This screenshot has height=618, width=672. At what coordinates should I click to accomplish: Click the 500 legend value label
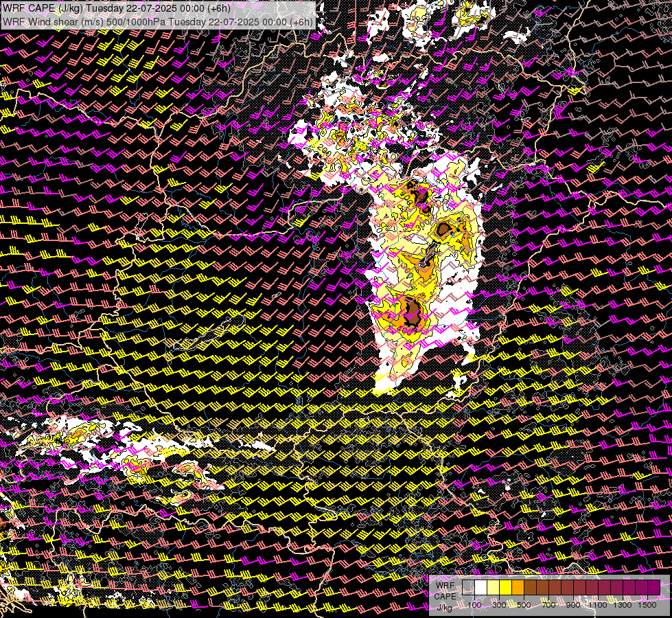(524, 605)
